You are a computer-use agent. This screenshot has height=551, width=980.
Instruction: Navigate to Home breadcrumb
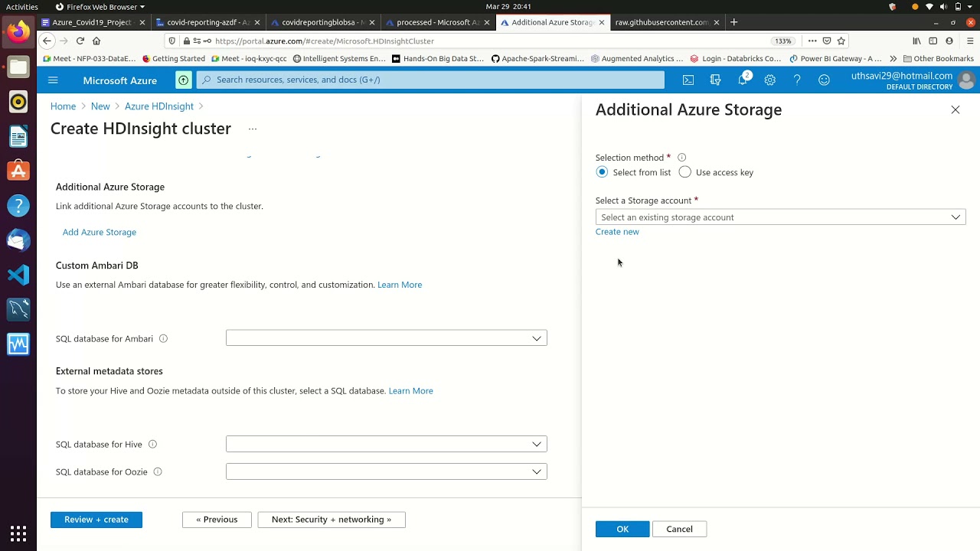point(63,106)
